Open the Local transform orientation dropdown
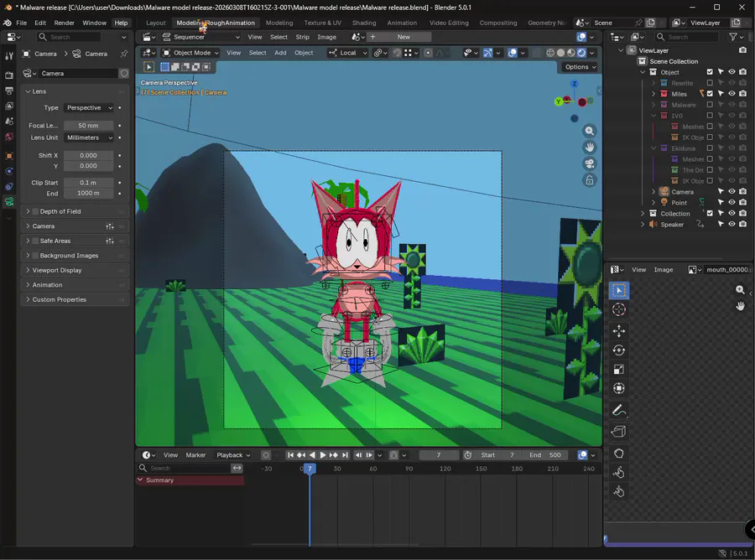 tap(347, 53)
